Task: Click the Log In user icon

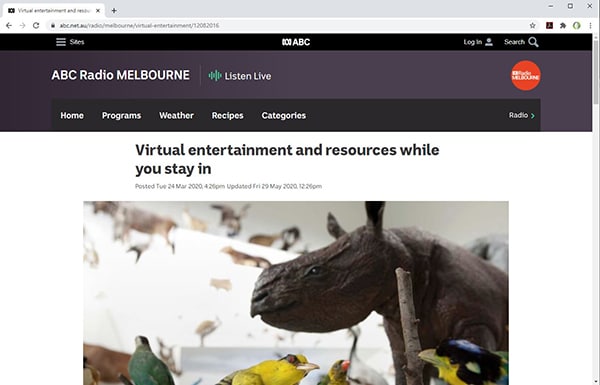Action: click(489, 42)
